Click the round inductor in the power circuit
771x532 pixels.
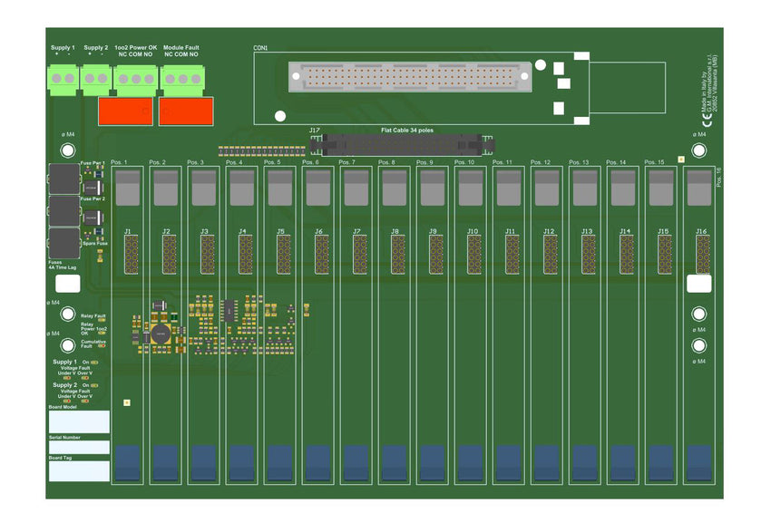tap(160, 334)
